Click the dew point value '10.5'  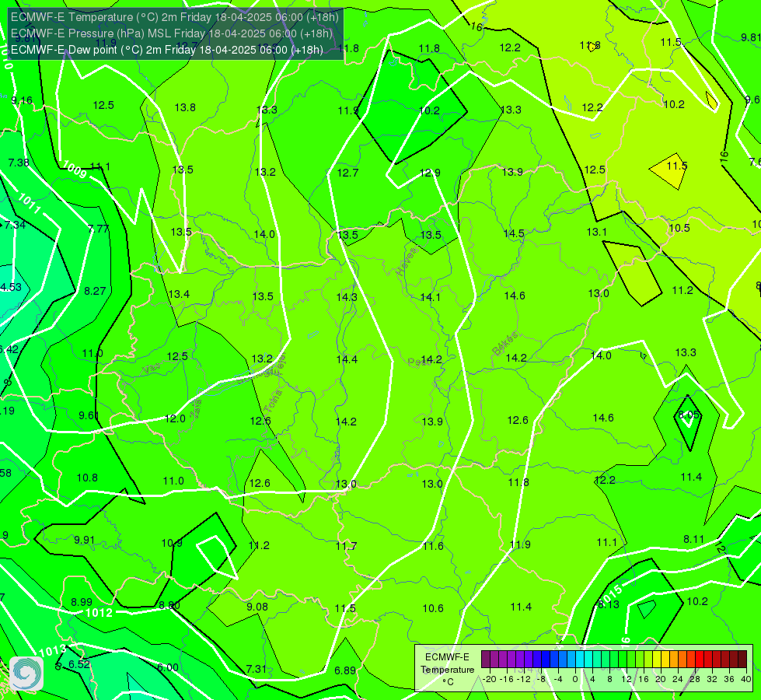[x=679, y=229]
